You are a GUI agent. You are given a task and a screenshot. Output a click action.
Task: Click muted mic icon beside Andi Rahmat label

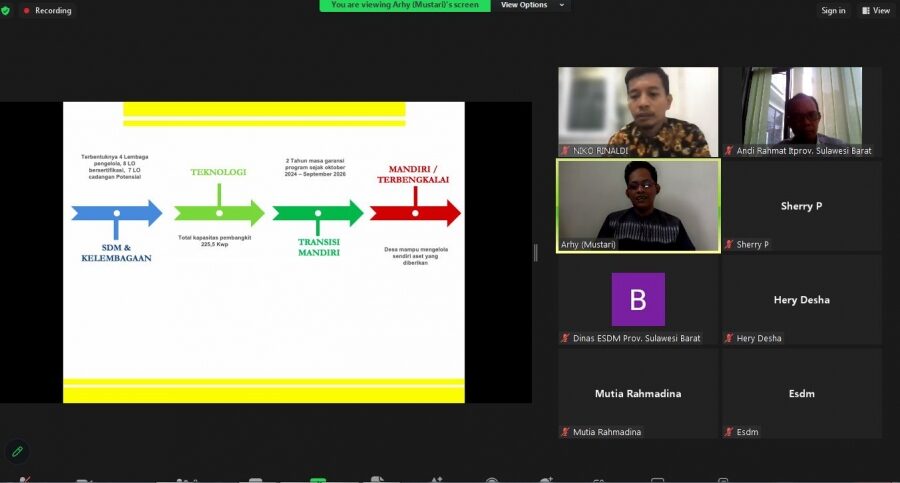tap(728, 150)
